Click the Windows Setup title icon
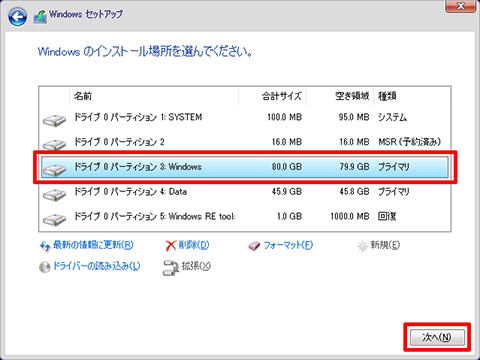The height and width of the screenshot is (360, 480). click(40, 17)
